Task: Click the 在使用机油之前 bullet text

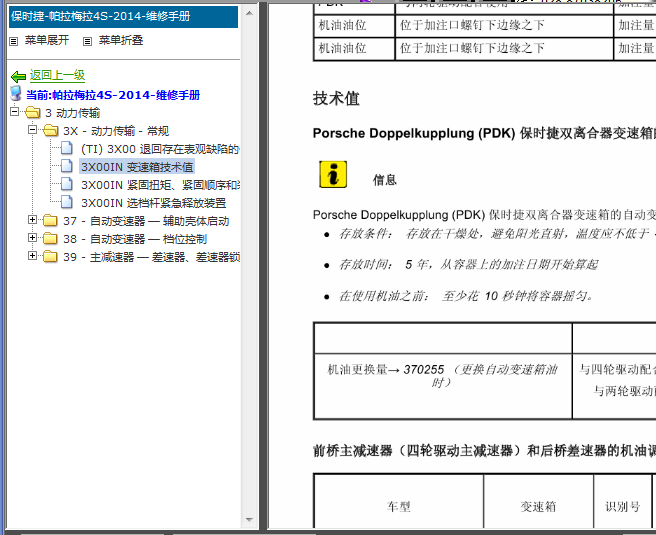Action: click(466, 296)
